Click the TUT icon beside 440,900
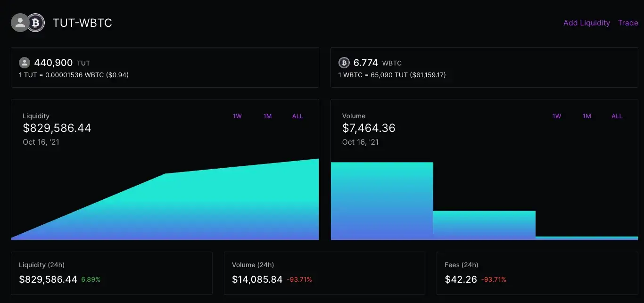Screen dimensions: 644x303 [25, 63]
